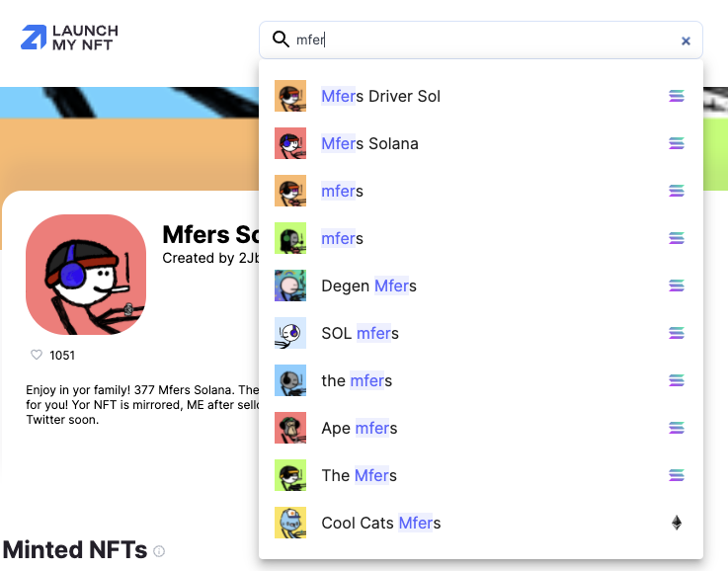
Task: Click Ethereum icon beside Cool Cats Mfers
Action: 677,523
